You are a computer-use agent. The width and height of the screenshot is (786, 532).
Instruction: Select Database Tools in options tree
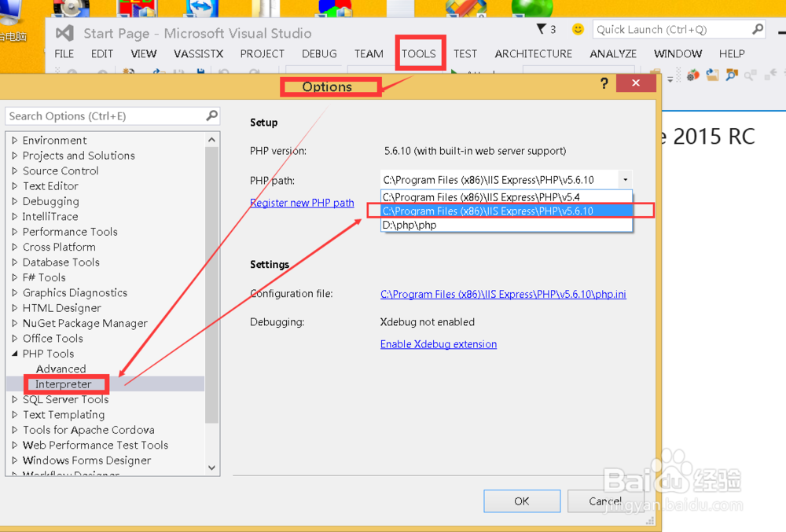(x=61, y=262)
